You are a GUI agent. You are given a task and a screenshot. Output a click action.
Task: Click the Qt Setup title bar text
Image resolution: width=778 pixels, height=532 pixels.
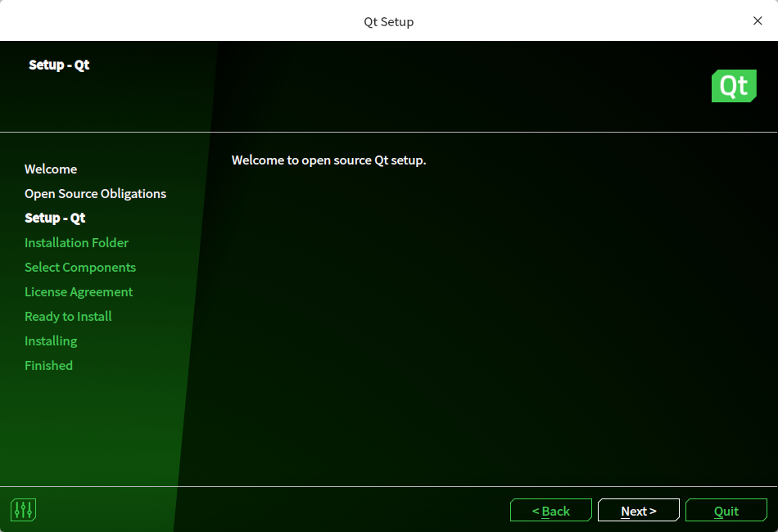(x=388, y=20)
